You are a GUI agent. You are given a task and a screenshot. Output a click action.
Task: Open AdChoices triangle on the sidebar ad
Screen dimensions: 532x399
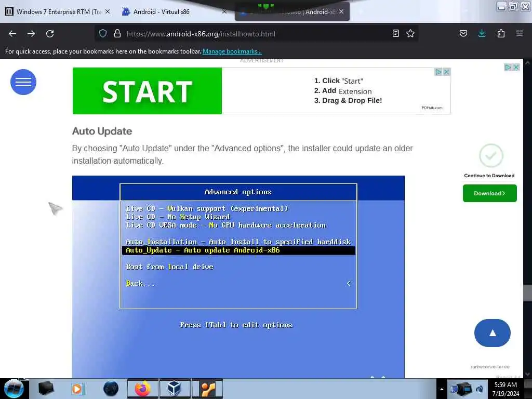(508, 67)
